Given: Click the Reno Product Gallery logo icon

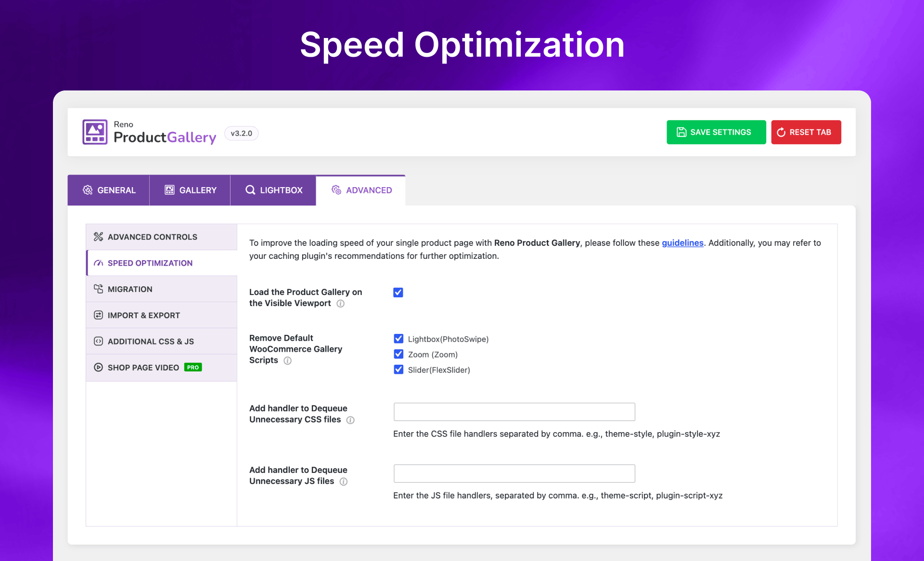Looking at the screenshot, I should (95, 132).
